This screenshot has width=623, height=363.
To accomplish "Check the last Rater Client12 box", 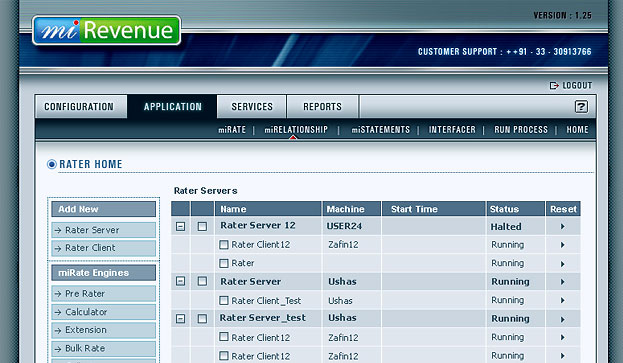I will click(x=224, y=355).
